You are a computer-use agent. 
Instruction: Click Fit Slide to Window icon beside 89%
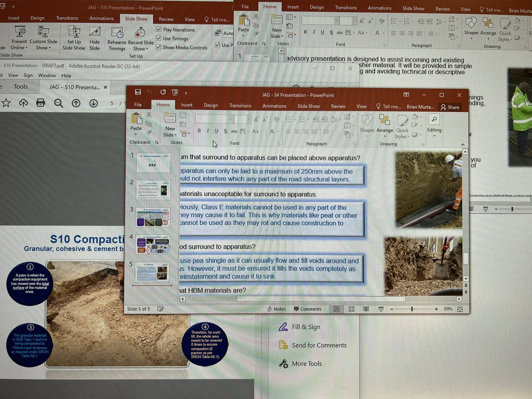point(460,309)
